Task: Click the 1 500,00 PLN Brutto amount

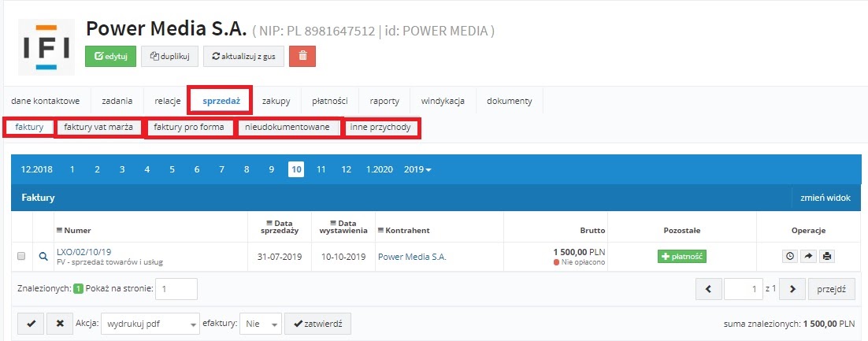Action: 578,252
